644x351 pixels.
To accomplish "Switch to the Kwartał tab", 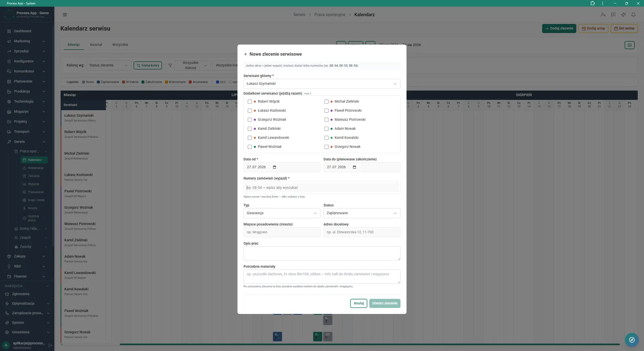I will (x=96, y=45).
